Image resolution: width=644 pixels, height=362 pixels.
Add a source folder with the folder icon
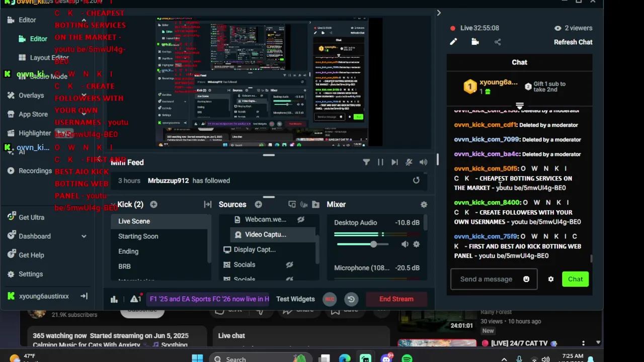pyautogui.click(x=315, y=204)
